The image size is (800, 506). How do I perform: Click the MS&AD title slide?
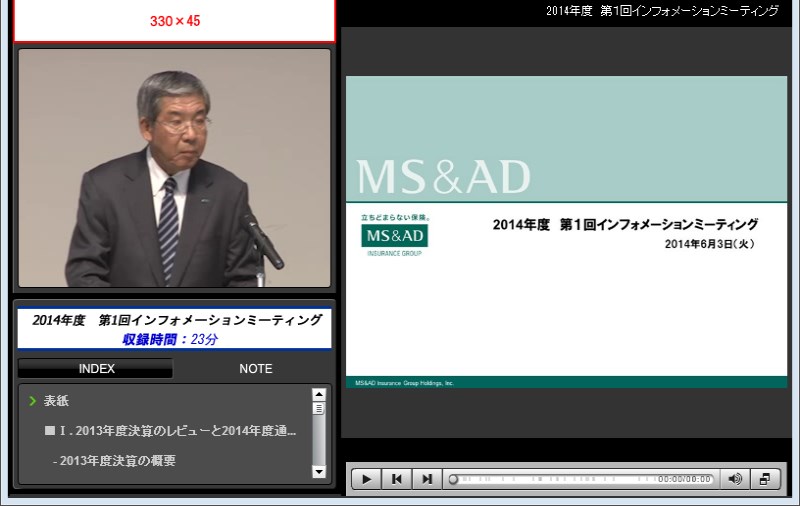pos(566,232)
